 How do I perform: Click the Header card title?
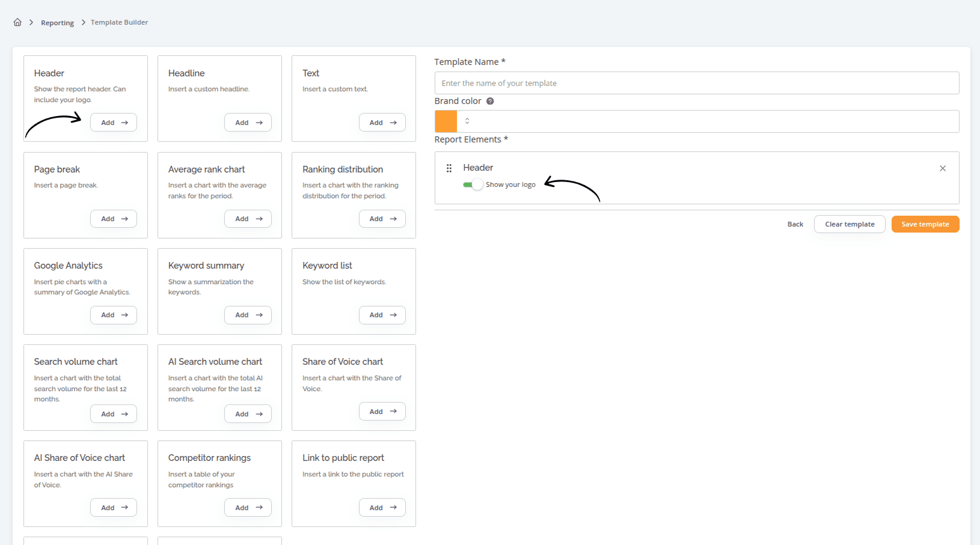coord(49,73)
